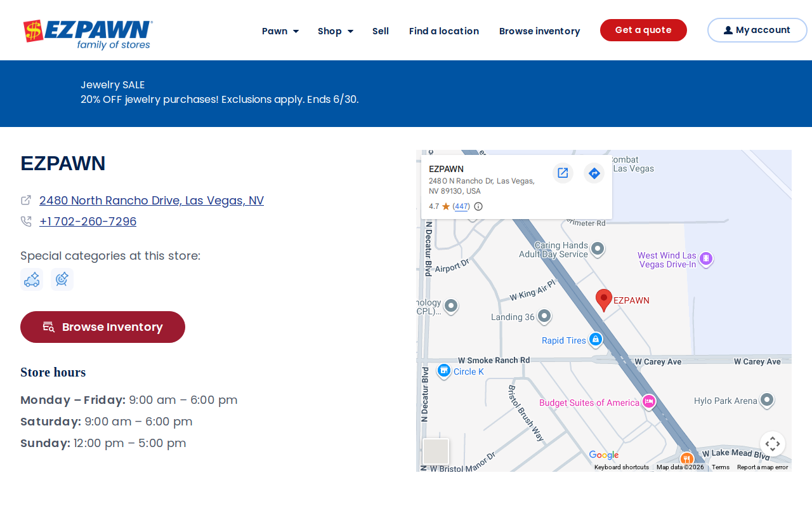The image size is (812, 508).
Task: Click the Rapid Tires map marker
Action: coord(596,340)
